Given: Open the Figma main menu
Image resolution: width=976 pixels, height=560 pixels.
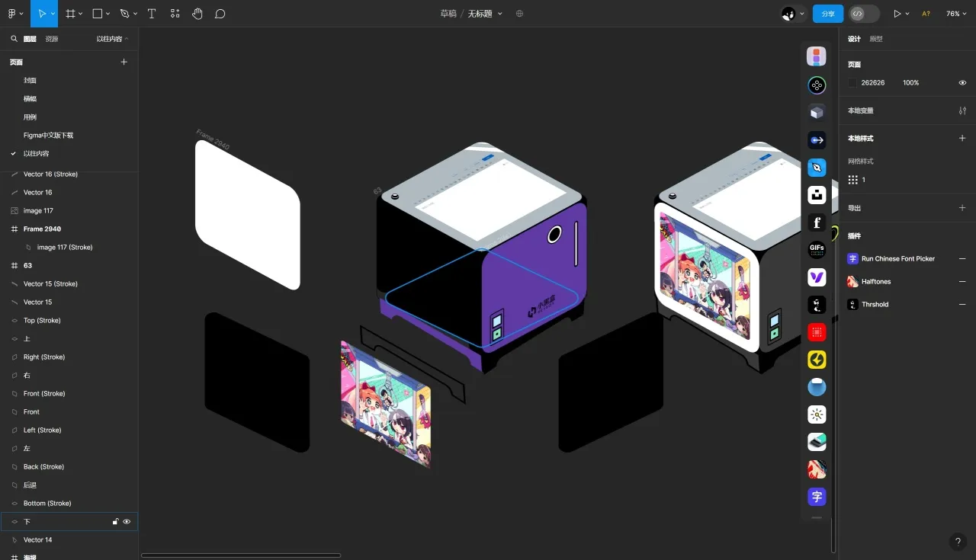Looking at the screenshot, I should tap(13, 14).
